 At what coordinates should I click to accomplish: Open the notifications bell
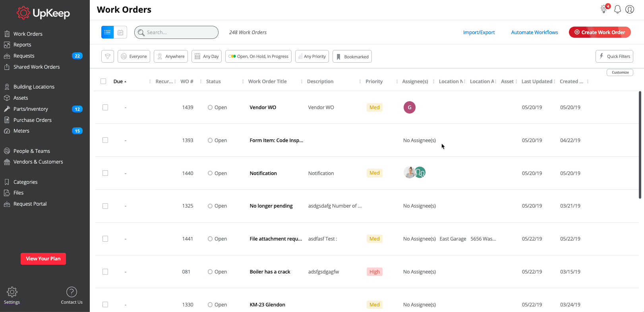point(617,9)
